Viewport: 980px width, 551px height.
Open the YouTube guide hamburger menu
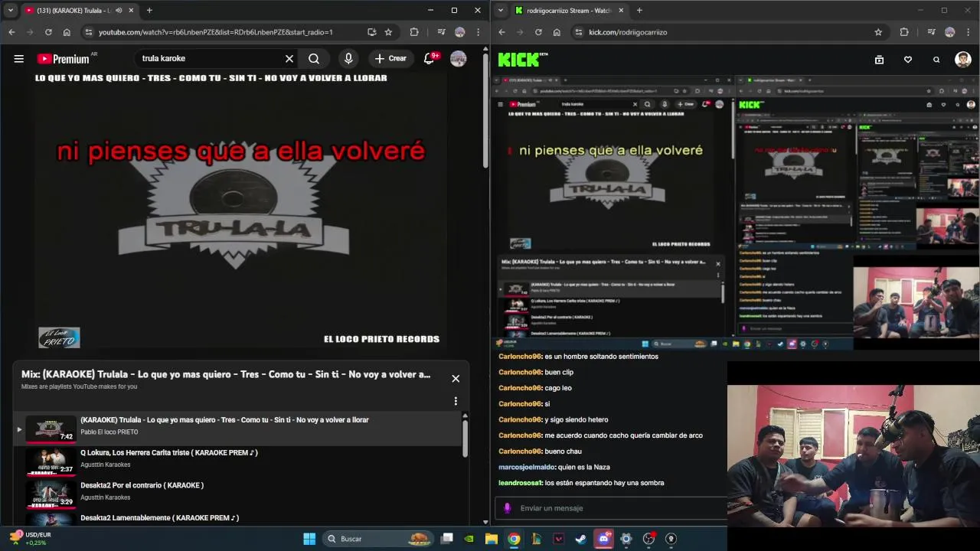coord(19,59)
